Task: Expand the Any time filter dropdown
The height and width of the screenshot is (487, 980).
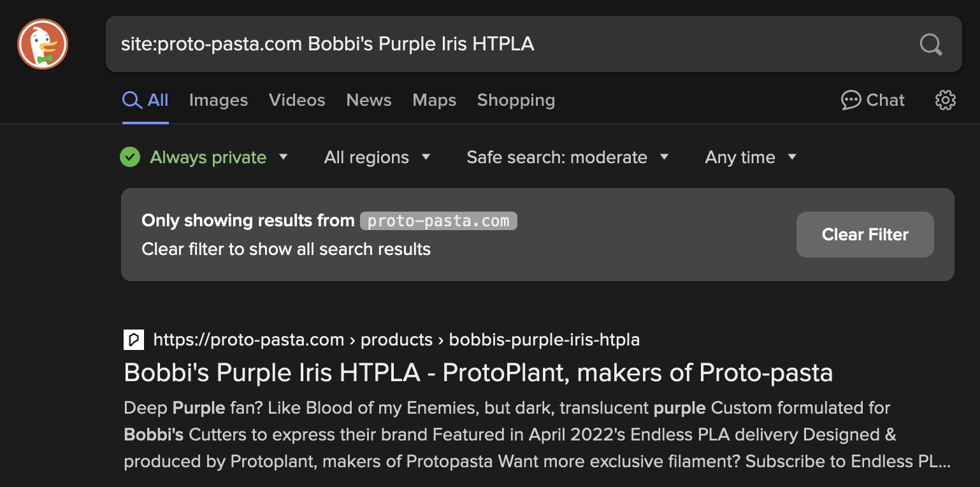Action: (751, 157)
